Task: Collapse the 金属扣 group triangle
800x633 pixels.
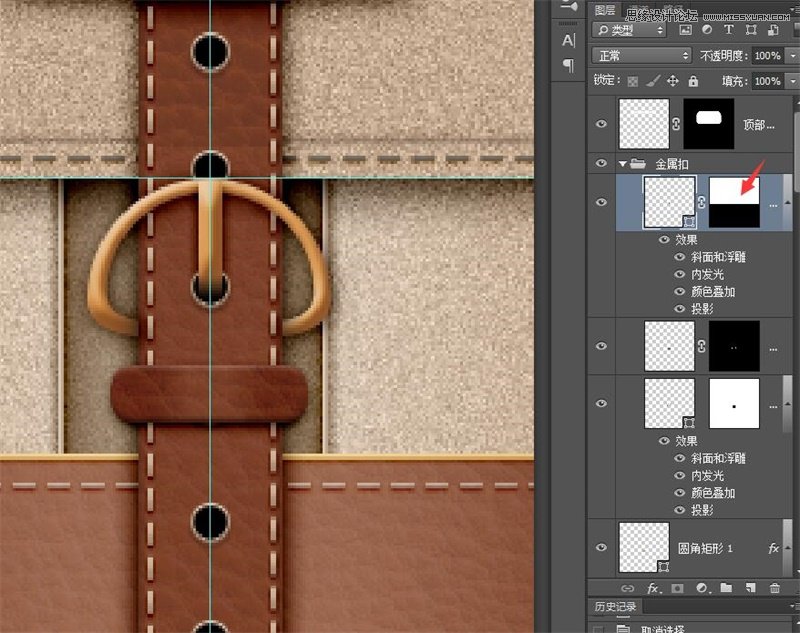Action: click(x=622, y=164)
